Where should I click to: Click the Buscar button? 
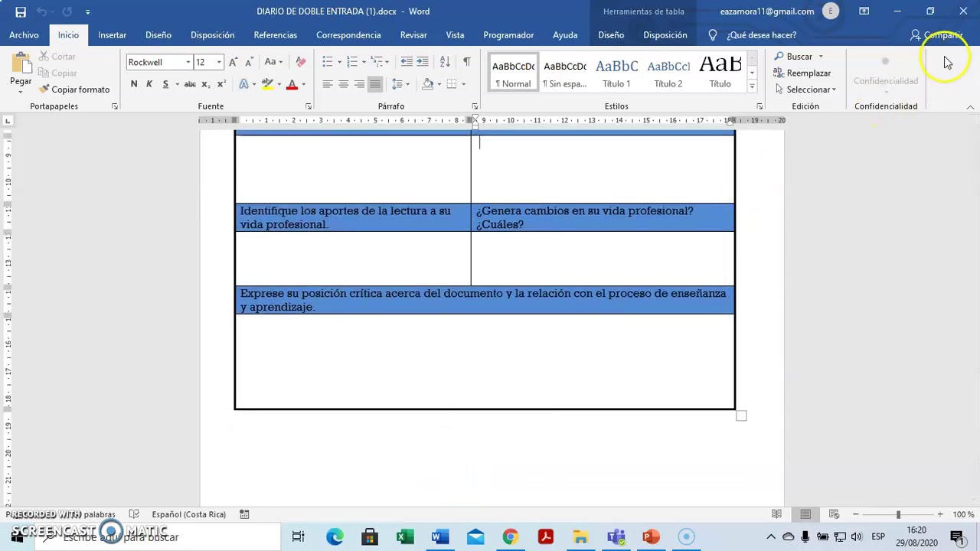pos(799,57)
